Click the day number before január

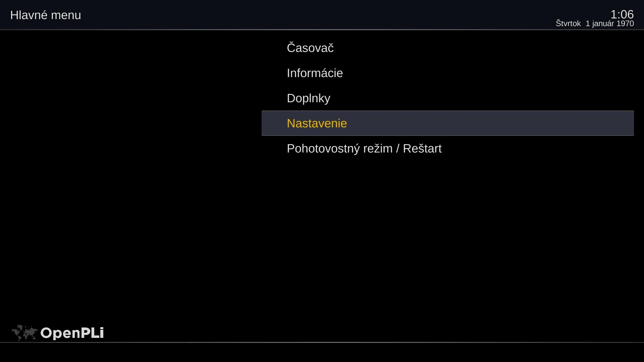[588, 23]
